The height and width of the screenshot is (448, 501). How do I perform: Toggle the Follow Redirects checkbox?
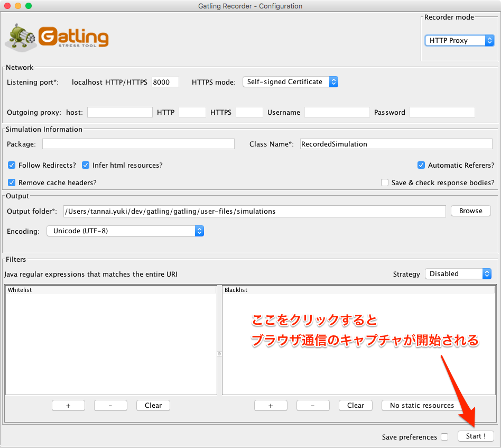(x=12, y=165)
